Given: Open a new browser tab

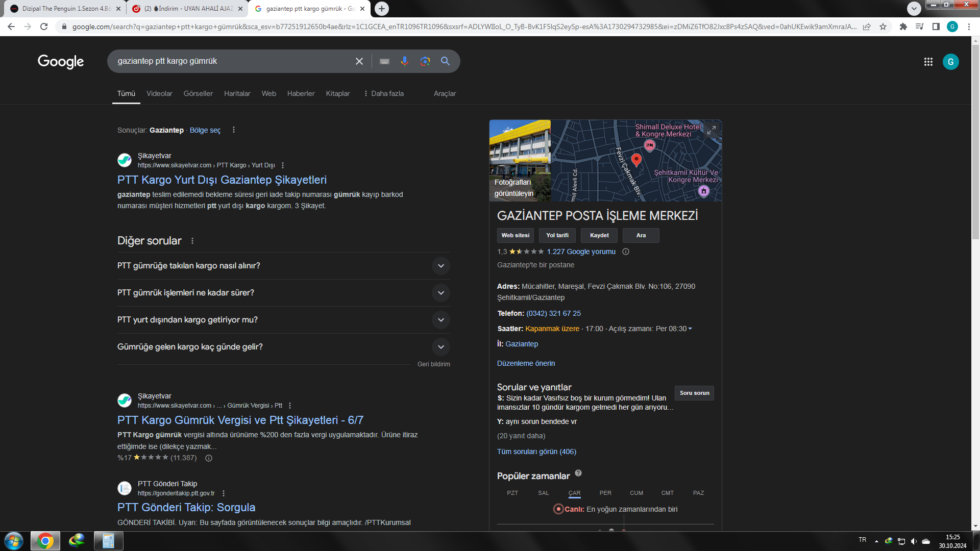Looking at the screenshot, I should coord(382,9).
